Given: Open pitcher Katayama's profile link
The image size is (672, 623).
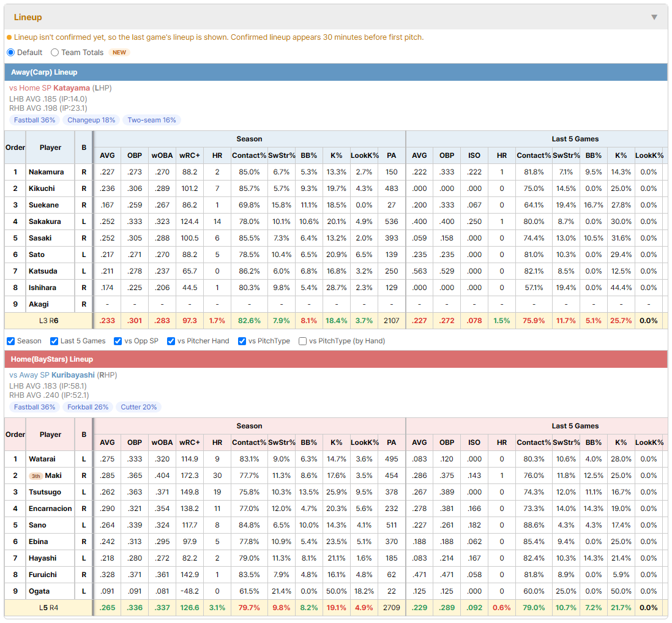Looking at the screenshot, I should click(72, 88).
